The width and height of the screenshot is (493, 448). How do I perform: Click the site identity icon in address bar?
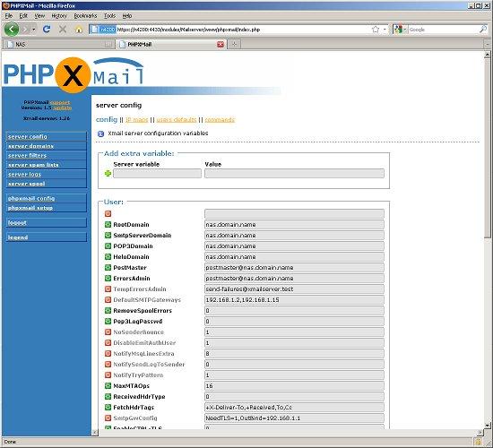[x=103, y=30]
